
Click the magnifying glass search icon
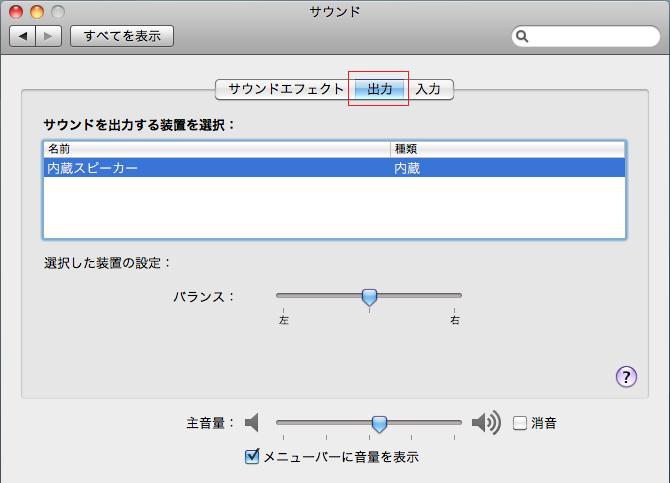pyautogui.click(x=522, y=36)
